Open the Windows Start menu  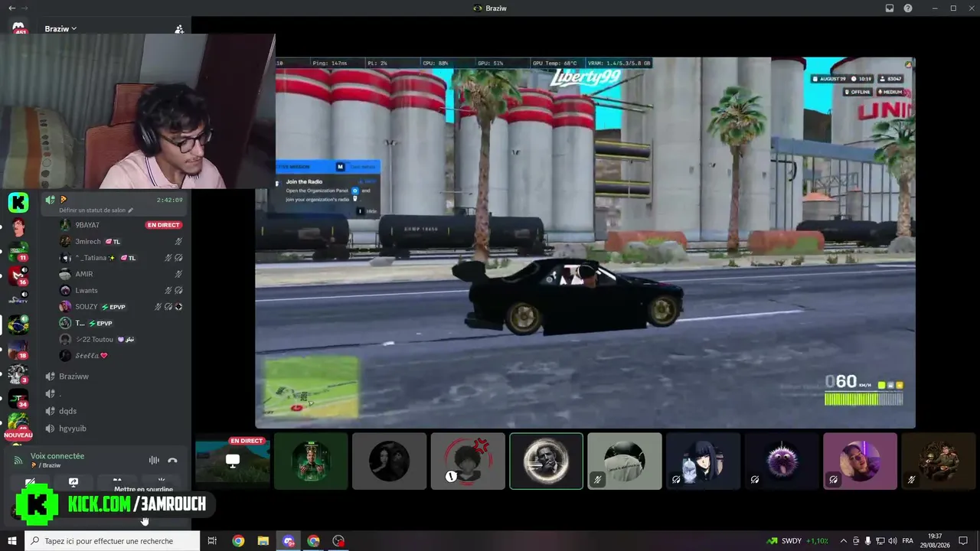pyautogui.click(x=12, y=541)
